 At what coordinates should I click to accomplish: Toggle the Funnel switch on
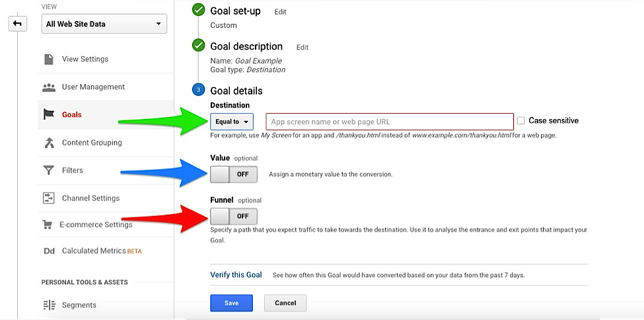pos(234,216)
